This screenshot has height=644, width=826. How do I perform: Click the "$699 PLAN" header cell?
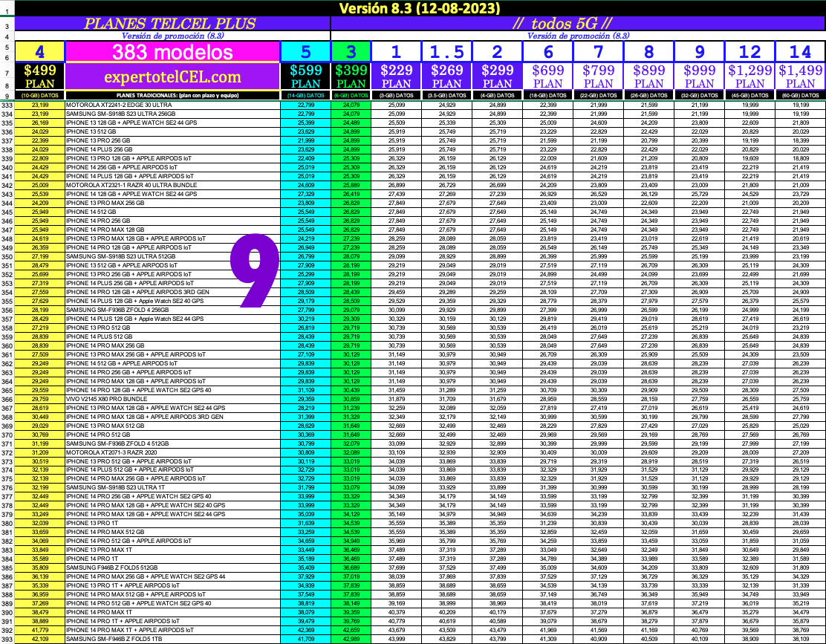tap(548, 77)
